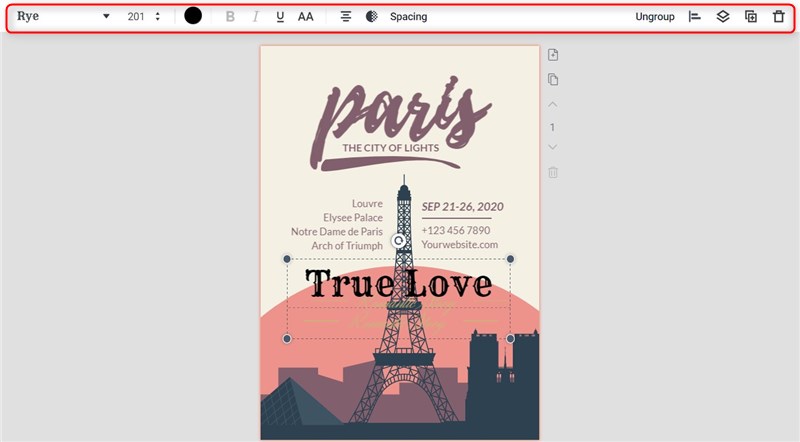800x442 pixels.
Task: Open the align objects icon
Action: point(695,17)
